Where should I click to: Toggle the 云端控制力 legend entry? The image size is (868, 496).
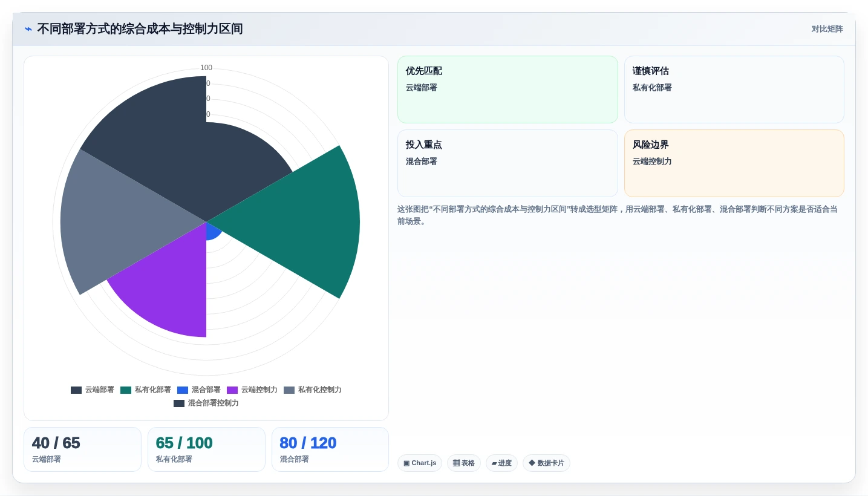(x=252, y=390)
